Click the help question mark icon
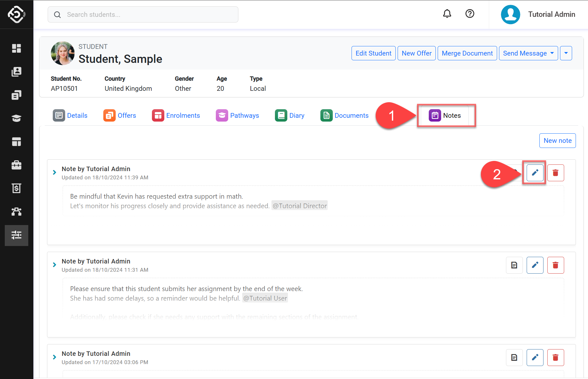This screenshot has width=588, height=379. click(x=469, y=14)
